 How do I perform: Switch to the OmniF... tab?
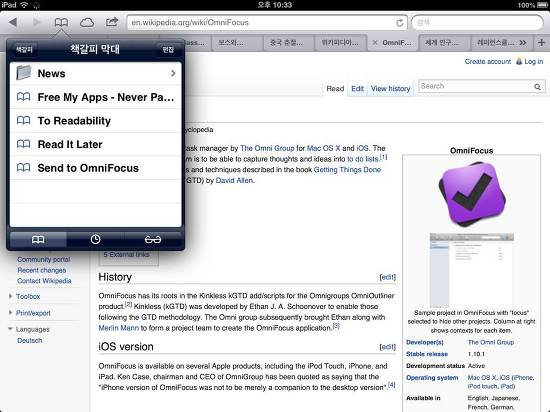tap(393, 43)
